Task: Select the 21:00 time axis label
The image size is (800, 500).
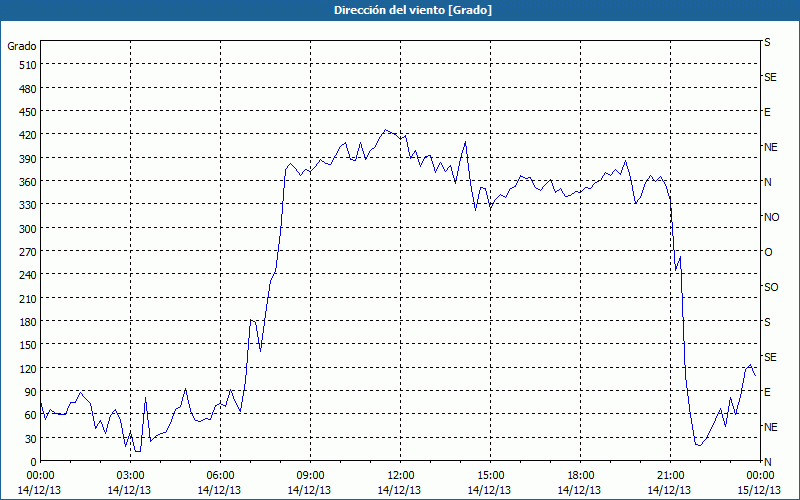Action: coord(670,476)
